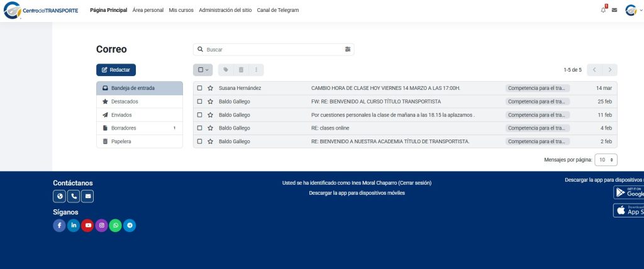
Task: Select the Destacados folder
Action: click(x=140, y=101)
